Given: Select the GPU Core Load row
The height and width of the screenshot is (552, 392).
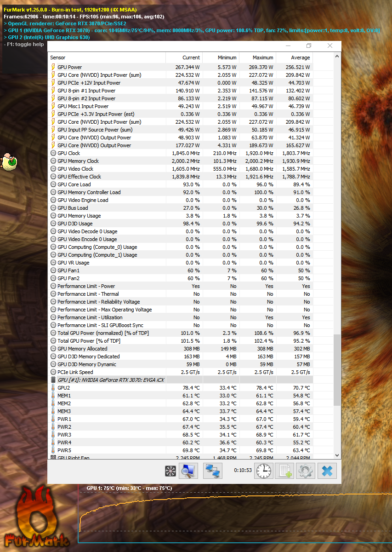Looking at the screenshot, I should (181, 184).
